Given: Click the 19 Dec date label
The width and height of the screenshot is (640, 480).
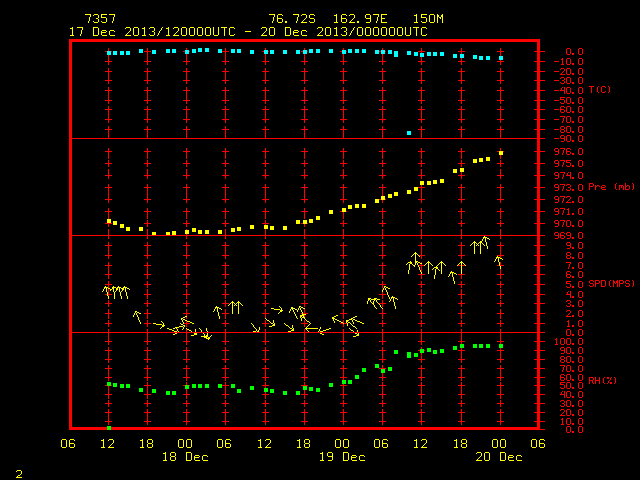Looking at the screenshot, I should (342, 457).
